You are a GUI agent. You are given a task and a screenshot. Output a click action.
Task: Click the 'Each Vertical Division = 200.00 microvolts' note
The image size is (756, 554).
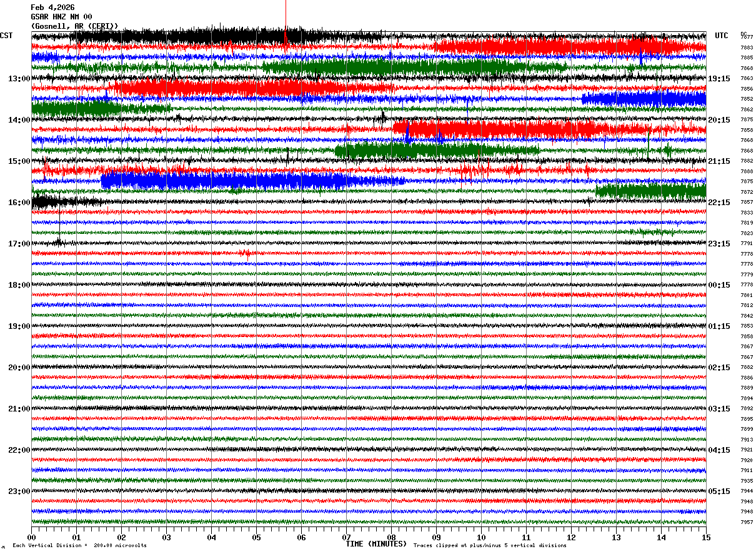(79, 546)
